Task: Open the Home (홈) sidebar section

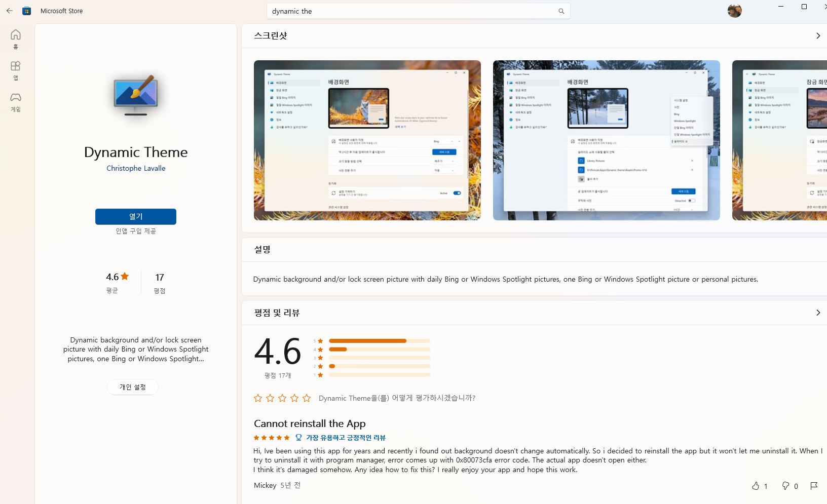Action: click(x=16, y=39)
